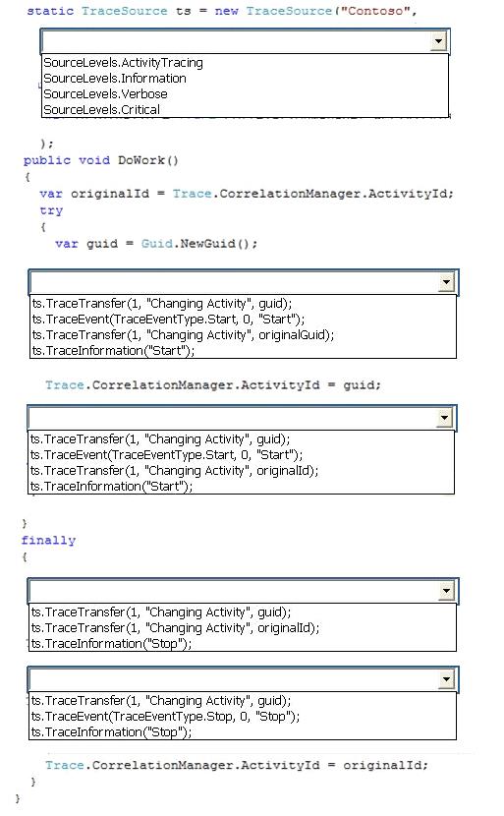Select TraceEvent TraceEventType.Stop option

[165, 717]
